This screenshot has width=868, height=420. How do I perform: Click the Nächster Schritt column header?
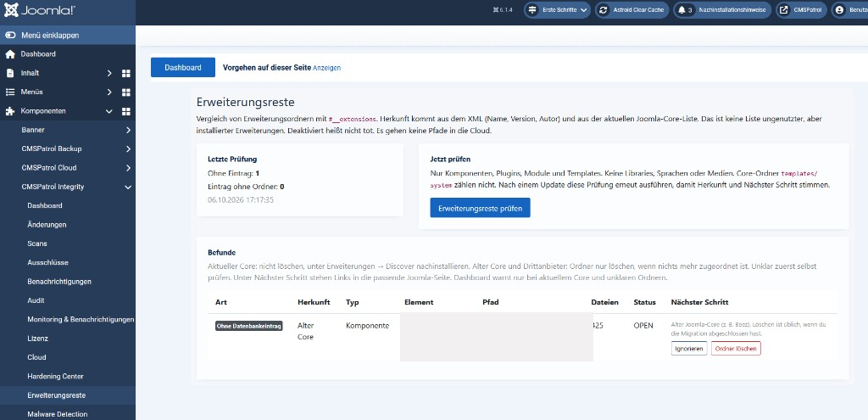pyautogui.click(x=699, y=303)
